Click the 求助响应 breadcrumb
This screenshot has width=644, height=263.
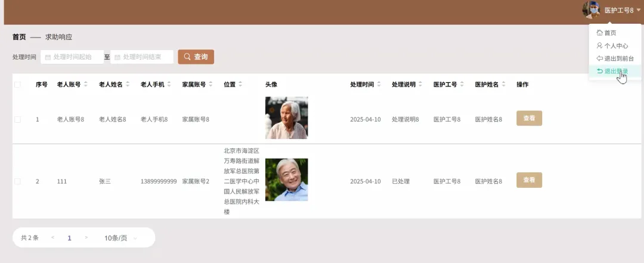pyautogui.click(x=58, y=37)
